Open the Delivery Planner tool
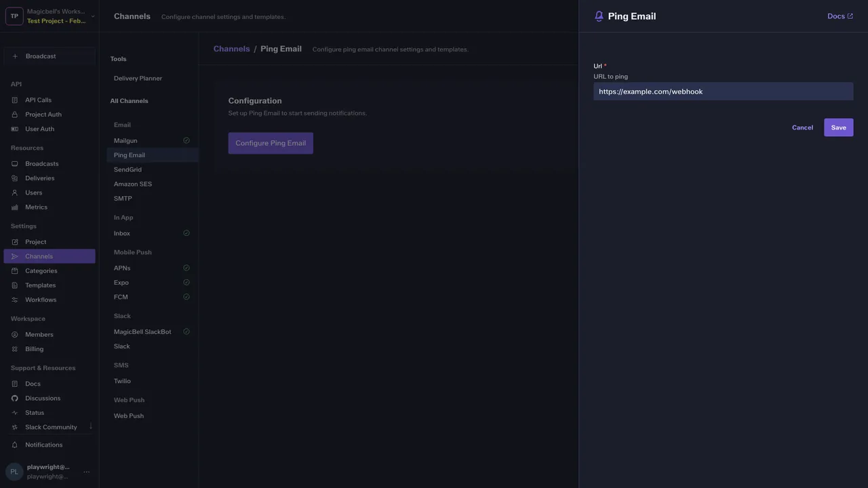Image resolution: width=868 pixels, height=488 pixels. [x=138, y=79]
